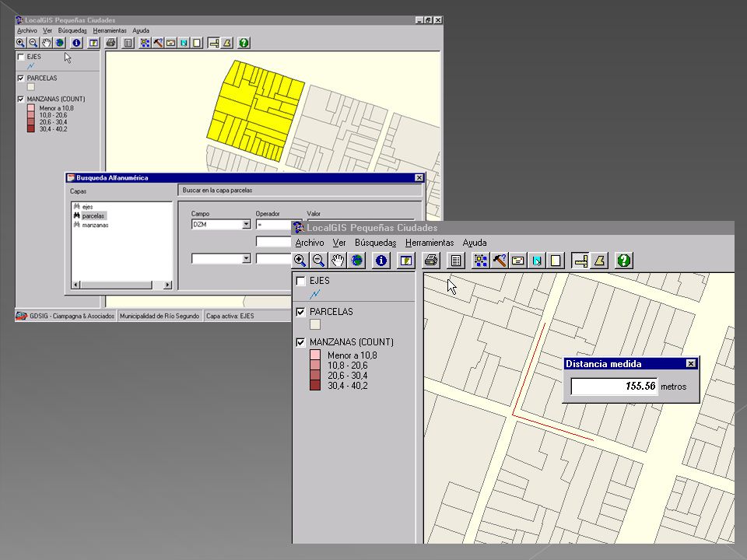Enable the EJES layer checkbox in front window
Viewport: 747px width, 560px height.
[x=300, y=281]
